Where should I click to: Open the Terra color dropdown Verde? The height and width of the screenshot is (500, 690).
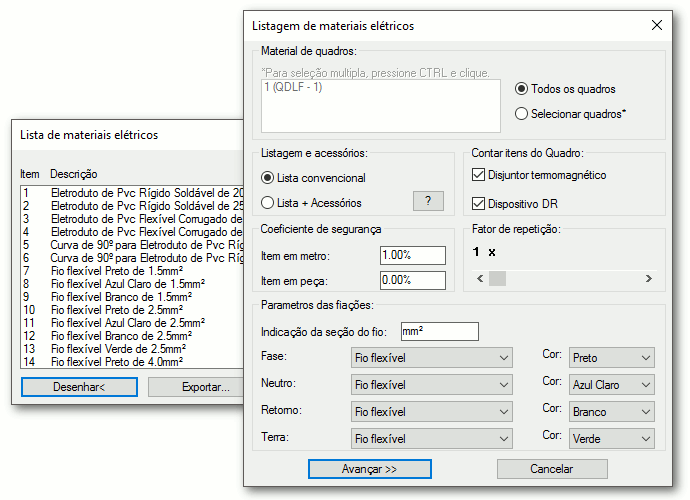point(612,439)
